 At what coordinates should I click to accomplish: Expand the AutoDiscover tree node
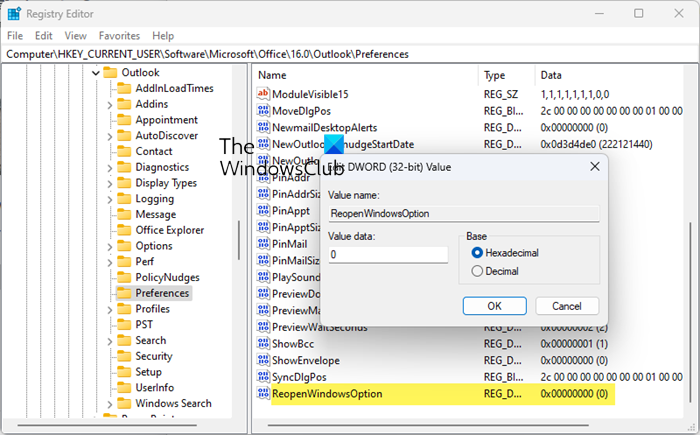(x=110, y=136)
